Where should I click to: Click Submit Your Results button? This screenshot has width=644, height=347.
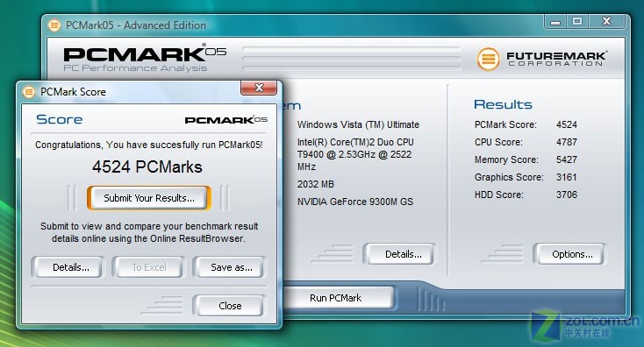coord(148,198)
